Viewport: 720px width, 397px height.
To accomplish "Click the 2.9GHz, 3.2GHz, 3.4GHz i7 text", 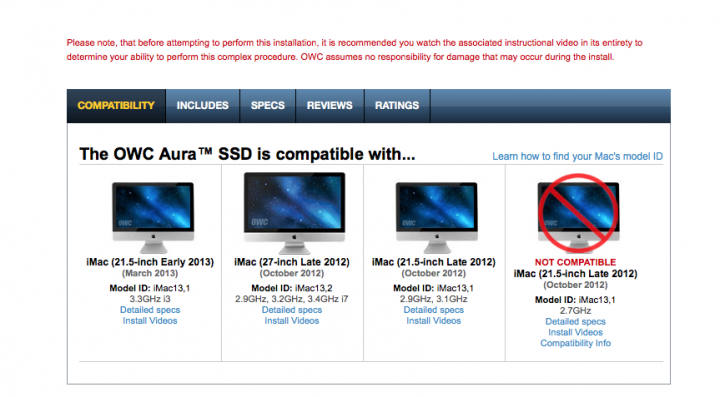I will click(x=292, y=299).
